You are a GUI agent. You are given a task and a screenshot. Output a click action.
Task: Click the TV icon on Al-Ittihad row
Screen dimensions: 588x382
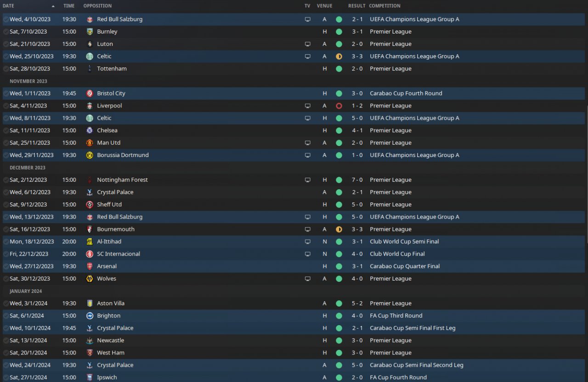click(x=307, y=242)
